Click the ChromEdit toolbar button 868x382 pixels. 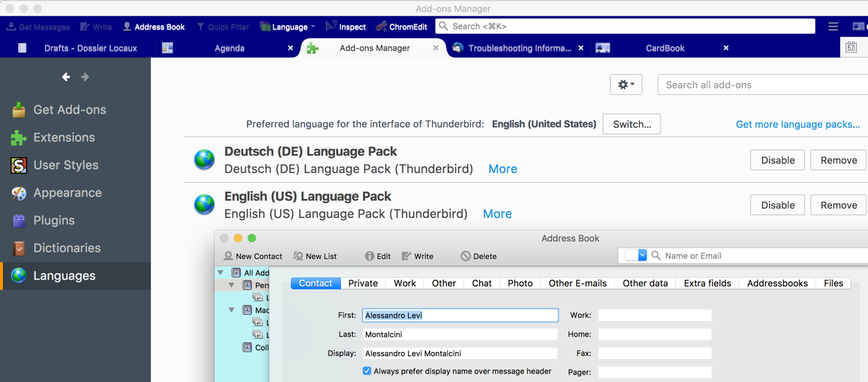pos(401,27)
